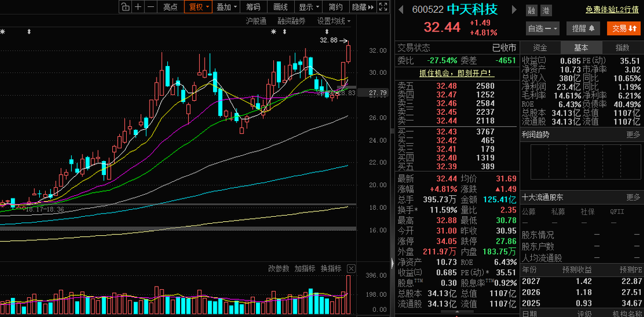Toggle 融资融券 overlay

click(292, 21)
